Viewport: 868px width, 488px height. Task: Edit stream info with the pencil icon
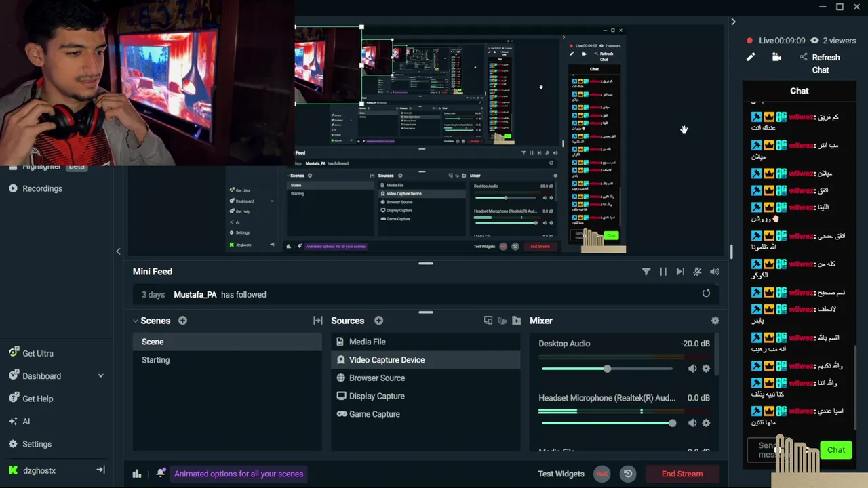(751, 57)
